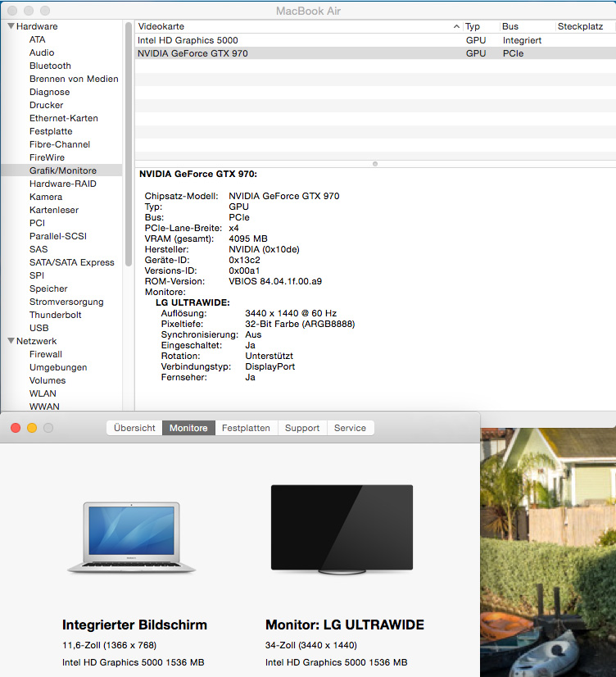Show WLAN information
616x677 pixels.
click(43, 393)
